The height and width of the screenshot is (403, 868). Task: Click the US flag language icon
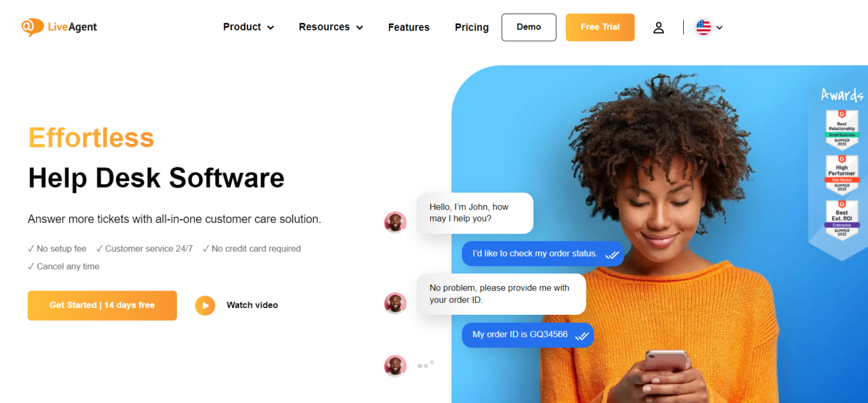704,27
